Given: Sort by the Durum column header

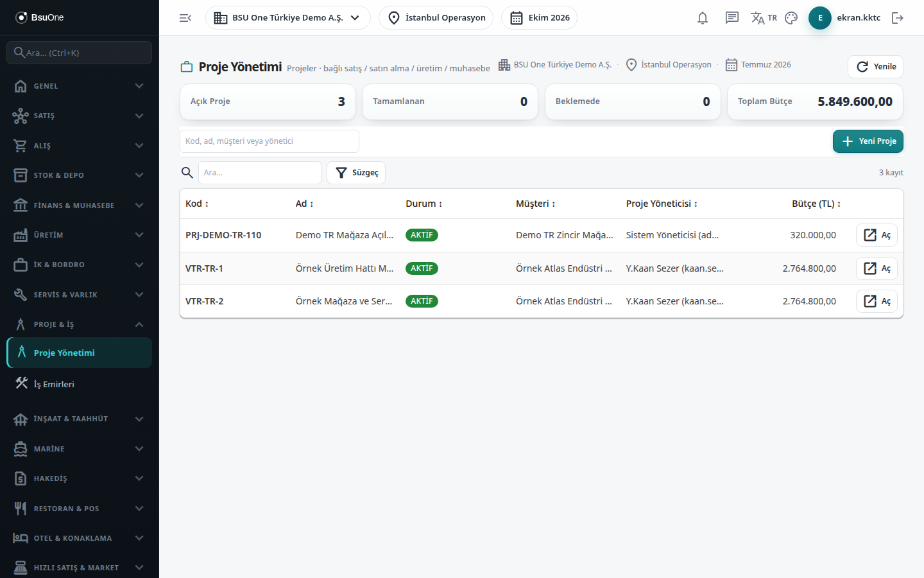Looking at the screenshot, I should [x=424, y=204].
